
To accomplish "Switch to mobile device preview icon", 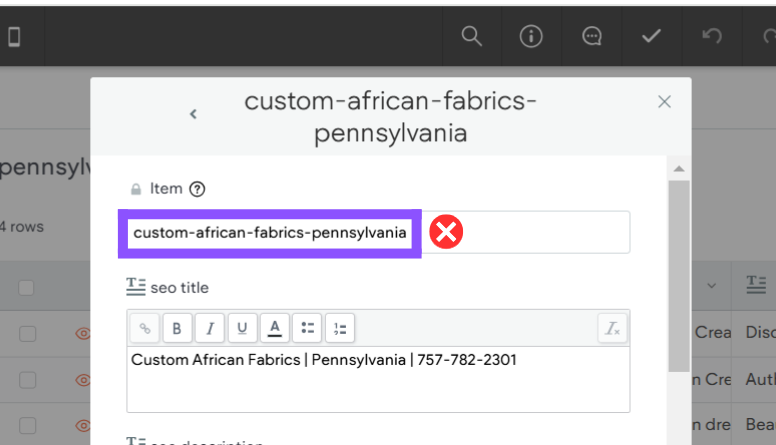I will 14,37.
